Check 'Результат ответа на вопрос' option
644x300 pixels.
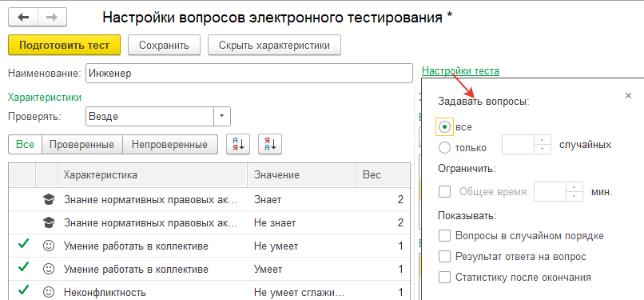click(x=445, y=257)
